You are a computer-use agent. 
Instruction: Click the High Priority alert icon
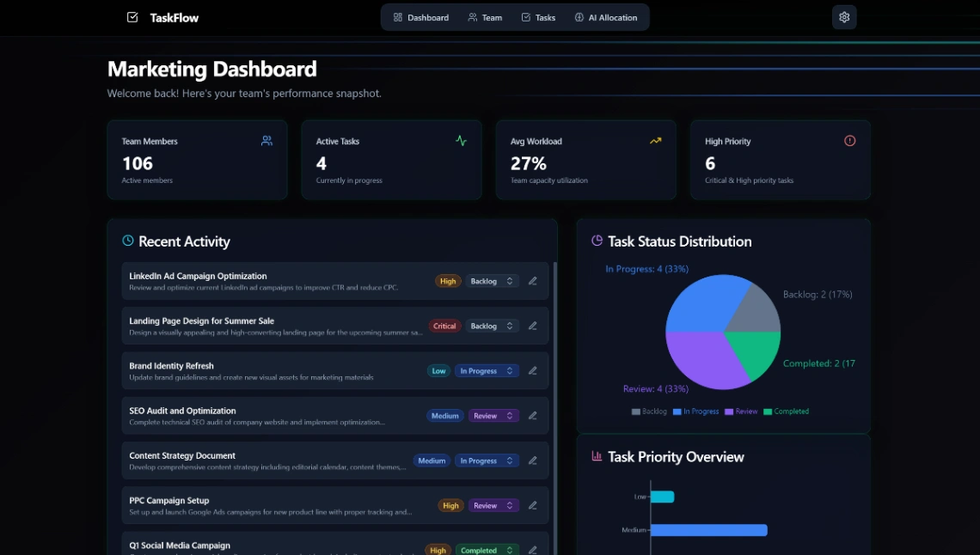pos(849,140)
